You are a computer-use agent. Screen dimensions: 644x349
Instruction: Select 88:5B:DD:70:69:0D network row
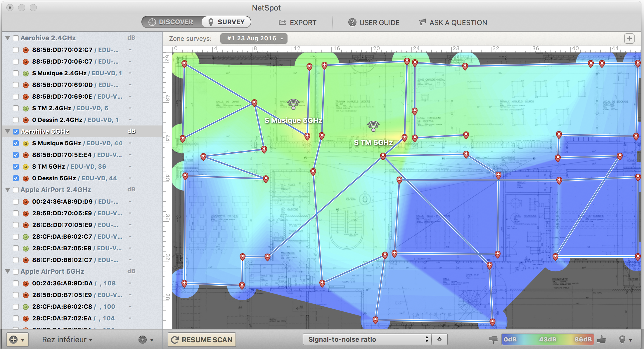[x=82, y=85]
